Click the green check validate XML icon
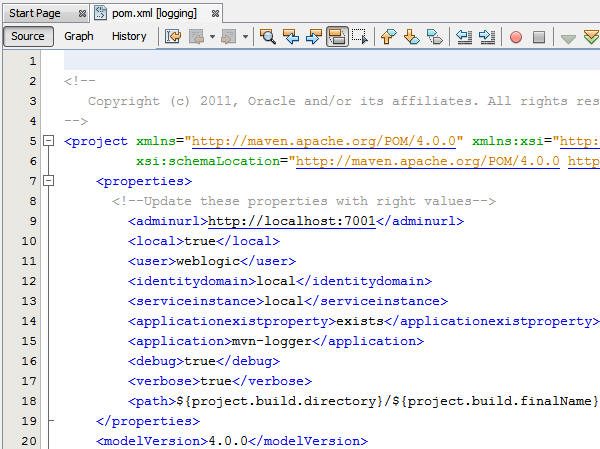The image size is (600, 449). coord(591,37)
